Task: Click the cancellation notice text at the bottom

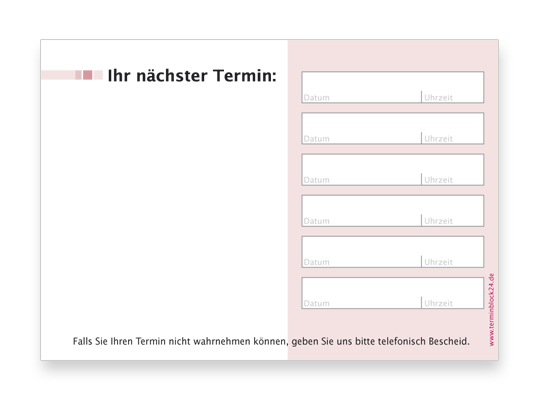Action: click(271, 341)
